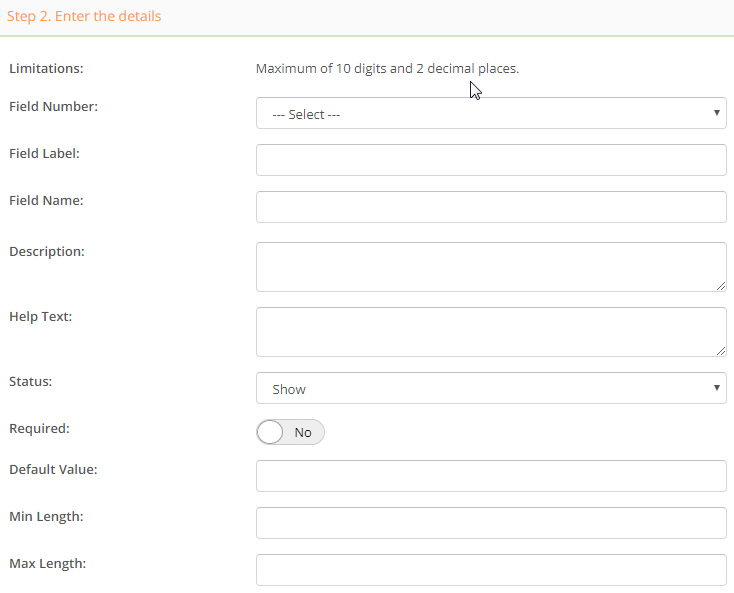Image resolution: width=734 pixels, height=593 pixels.
Task: Open the Field Number select dropdown
Action: 491,113
